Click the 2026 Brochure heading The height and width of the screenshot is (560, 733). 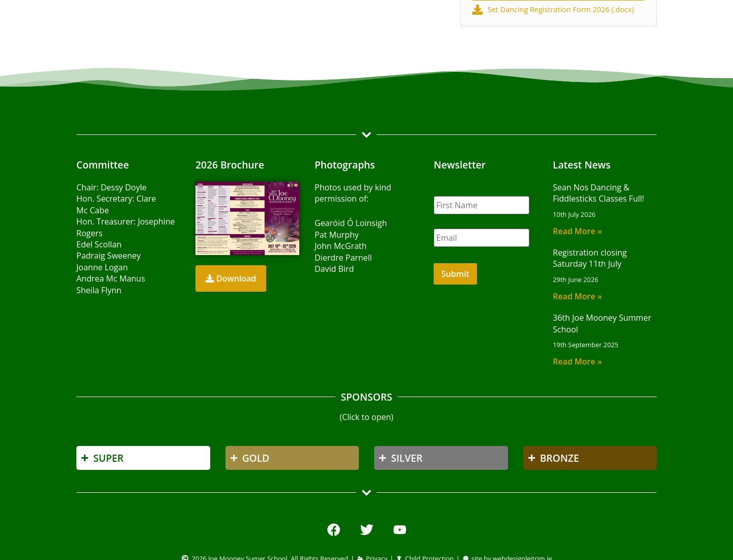pos(230,165)
